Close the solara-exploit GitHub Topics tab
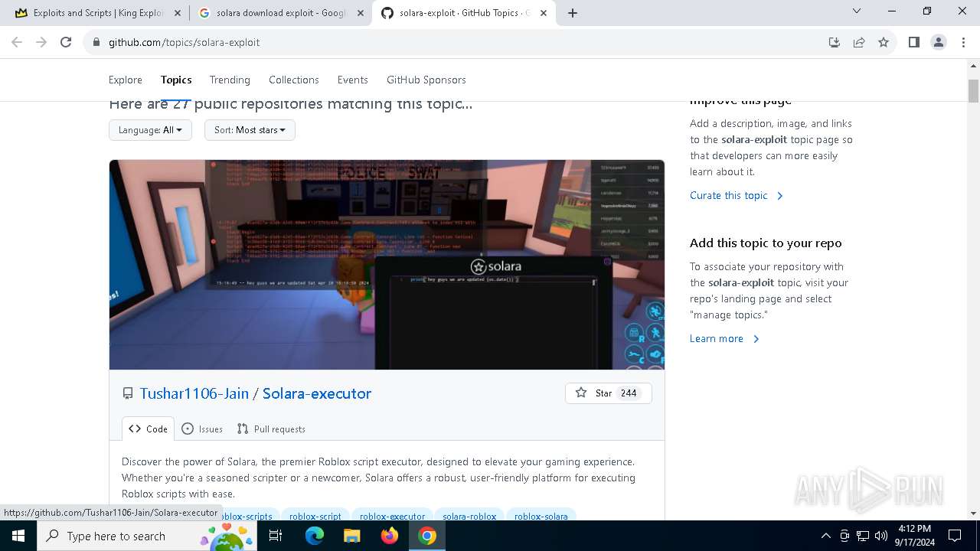 pyautogui.click(x=544, y=13)
